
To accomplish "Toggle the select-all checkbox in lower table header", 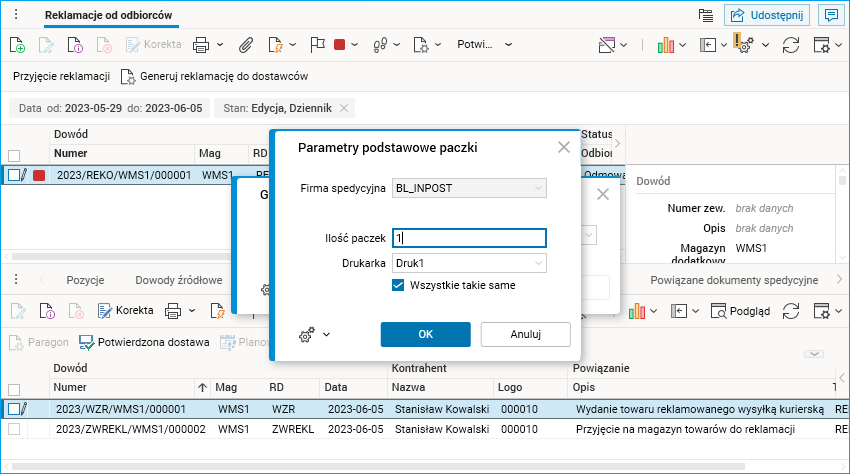I will coord(14,389).
